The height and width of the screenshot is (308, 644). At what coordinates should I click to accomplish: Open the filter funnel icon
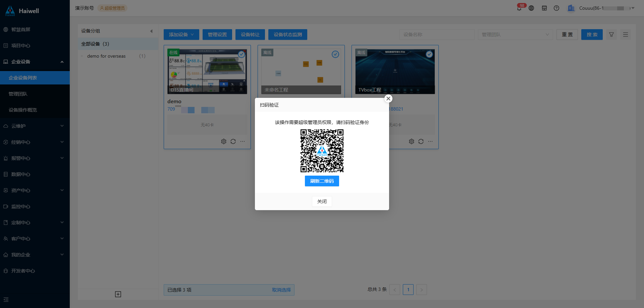click(611, 35)
